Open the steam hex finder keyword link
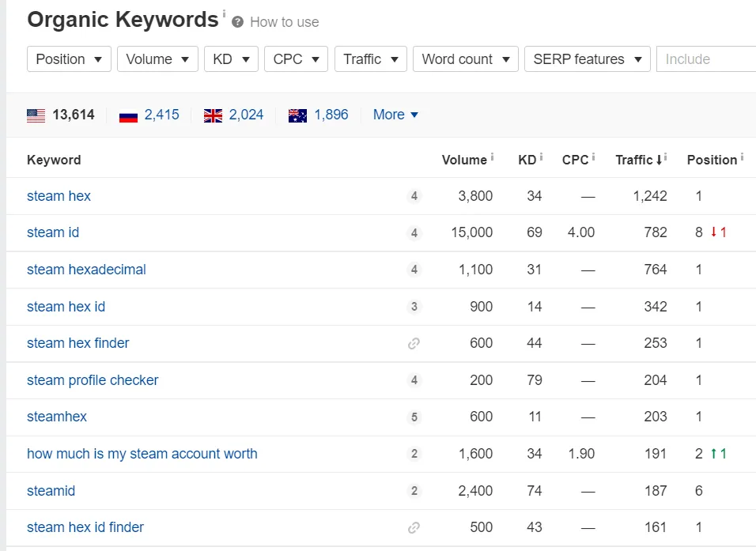The image size is (756, 551). 78,343
